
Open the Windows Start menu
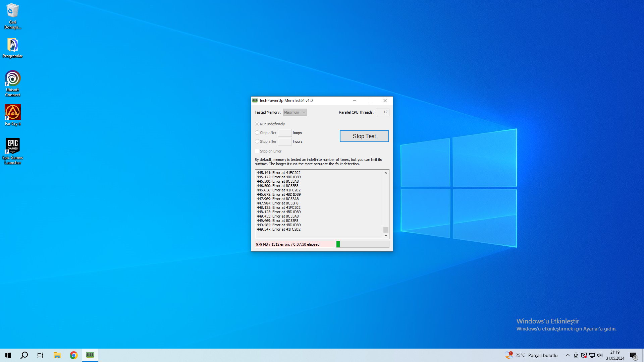point(8,355)
